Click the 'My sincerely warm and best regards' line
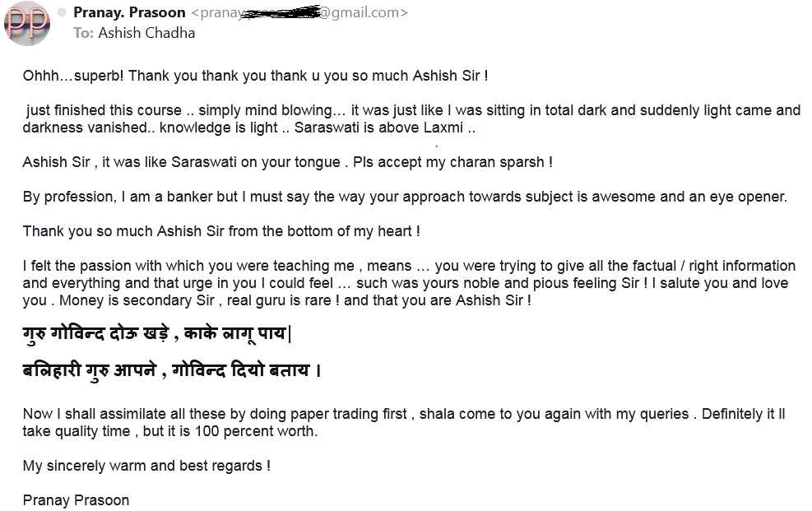 [x=146, y=466]
